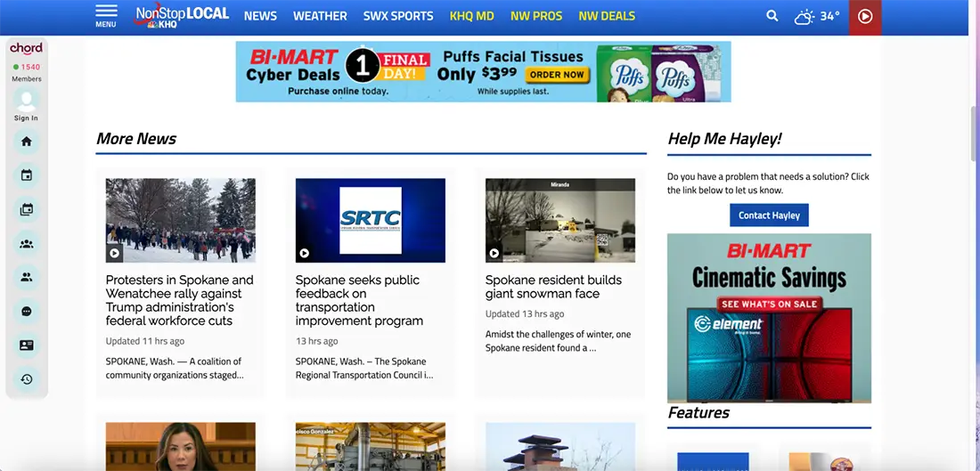Click the weather cloud-sun icon
The height and width of the screenshot is (471, 980).
(x=804, y=17)
